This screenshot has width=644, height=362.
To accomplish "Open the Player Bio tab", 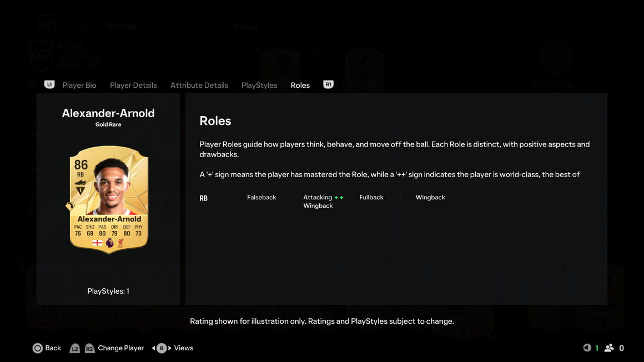I will point(79,85).
